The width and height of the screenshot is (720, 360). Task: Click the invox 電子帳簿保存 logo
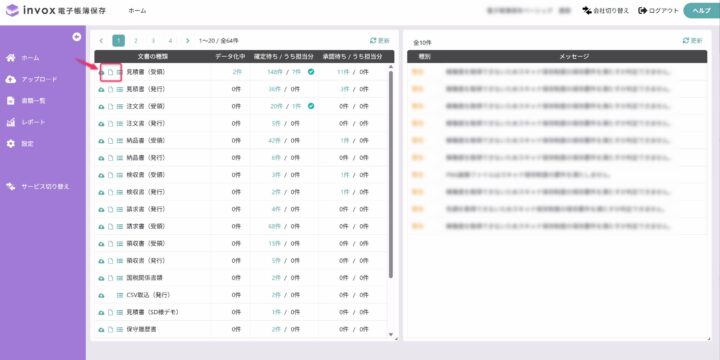[x=56, y=11]
